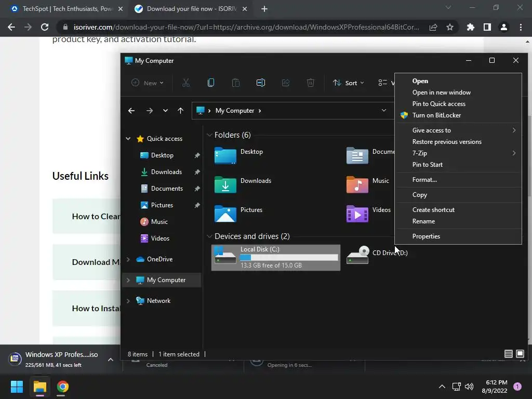This screenshot has height=399, width=532.
Task: Click Chrome icon on the taskbar
Action: tap(63, 387)
